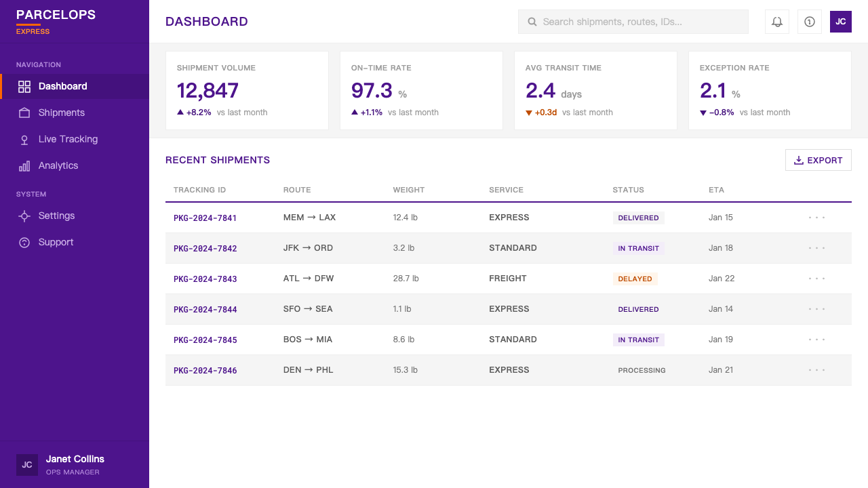This screenshot has height=488, width=868.
Task: Open Analytics from sidebar
Action: [75, 166]
